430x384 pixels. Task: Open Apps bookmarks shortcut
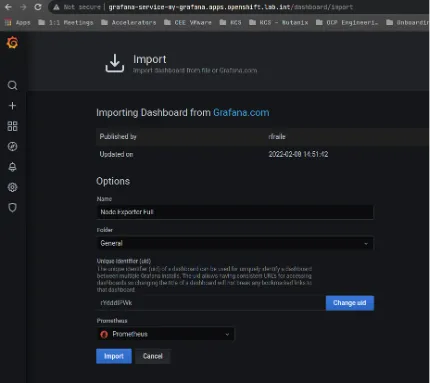(18, 22)
